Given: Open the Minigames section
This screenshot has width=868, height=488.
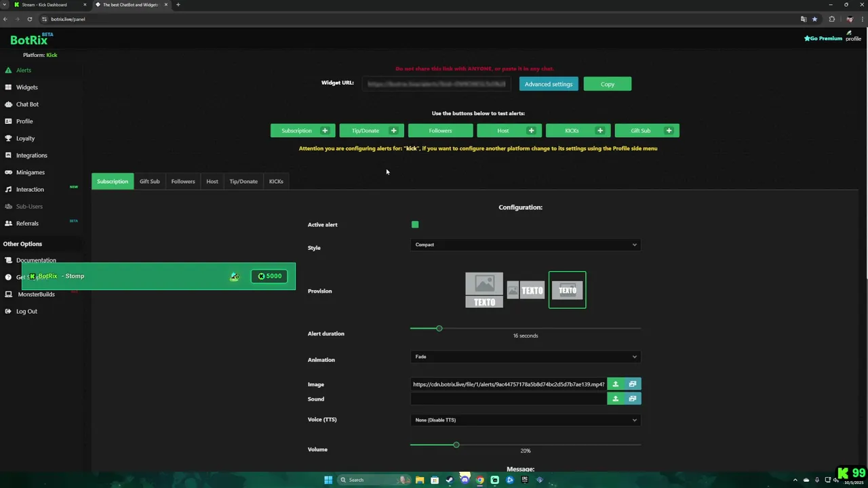Looking at the screenshot, I should coord(30,172).
